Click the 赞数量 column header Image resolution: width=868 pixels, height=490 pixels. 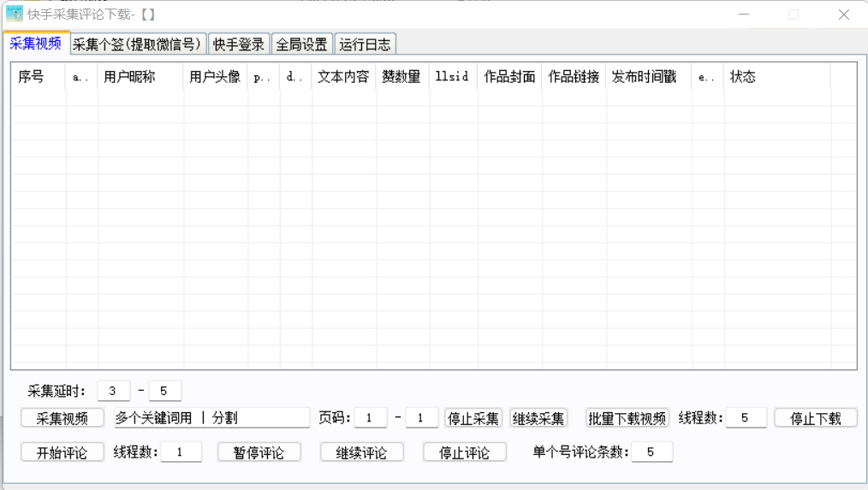pos(401,77)
